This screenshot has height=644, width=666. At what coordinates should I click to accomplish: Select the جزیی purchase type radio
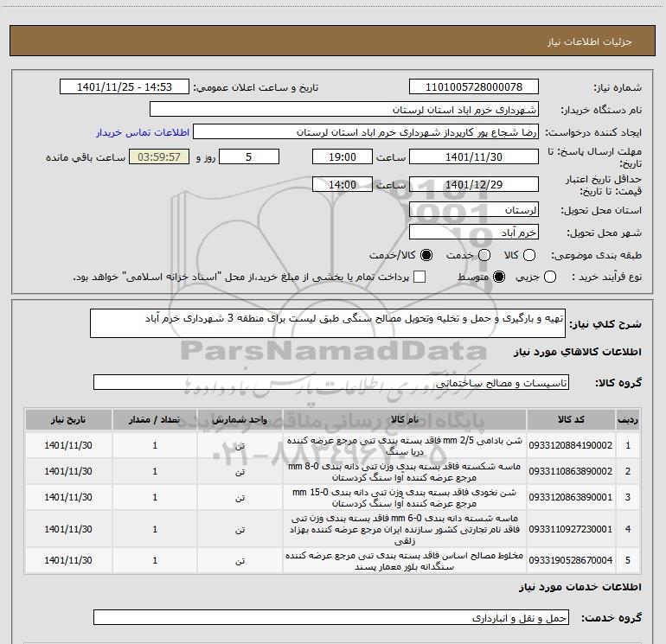coord(549,277)
